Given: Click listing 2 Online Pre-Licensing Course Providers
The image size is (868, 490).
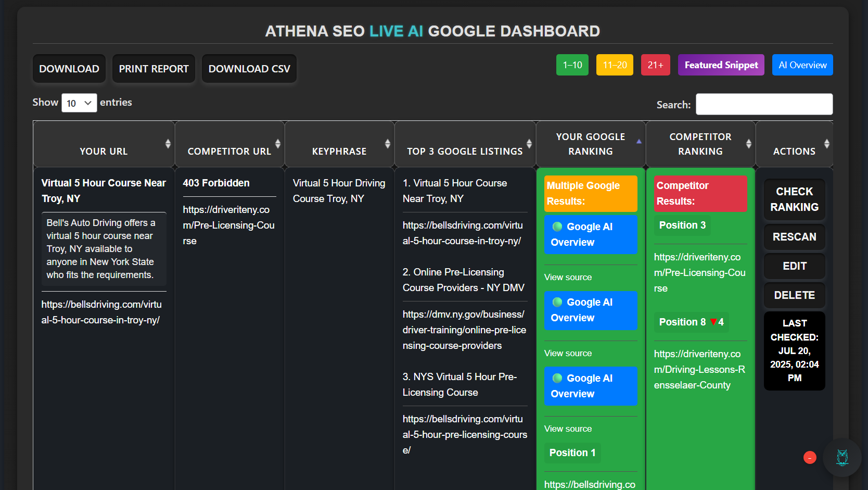Looking at the screenshot, I should point(463,280).
